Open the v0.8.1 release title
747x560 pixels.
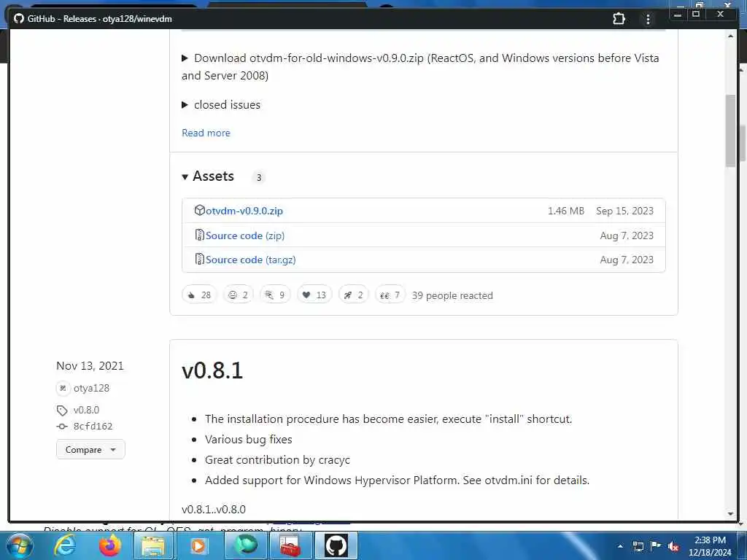tap(212, 370)
